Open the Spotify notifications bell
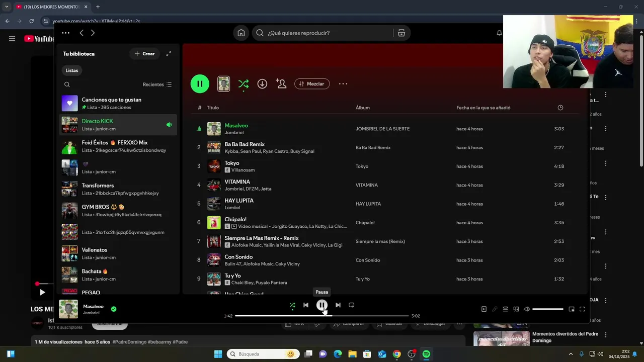 tap(499, 33)
